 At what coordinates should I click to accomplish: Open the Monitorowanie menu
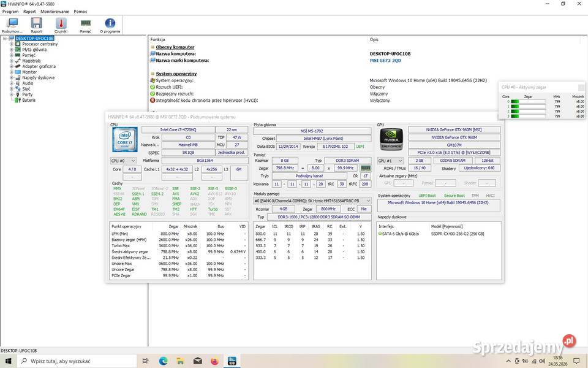[55, 12]
